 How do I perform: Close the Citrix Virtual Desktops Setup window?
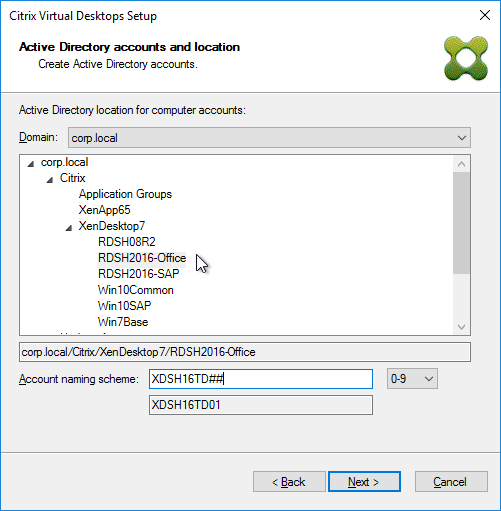[x=485, y=15]
